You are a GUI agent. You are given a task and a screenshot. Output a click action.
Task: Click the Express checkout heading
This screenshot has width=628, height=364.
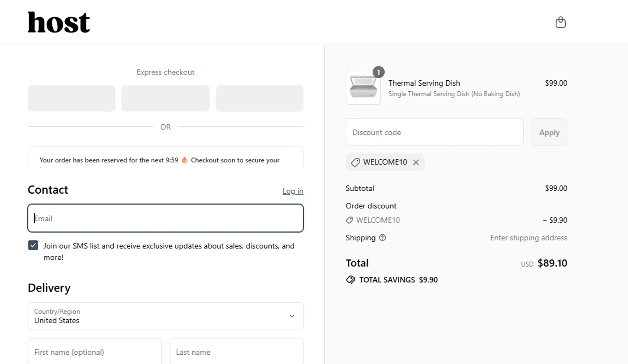click(x=165, y=72)
